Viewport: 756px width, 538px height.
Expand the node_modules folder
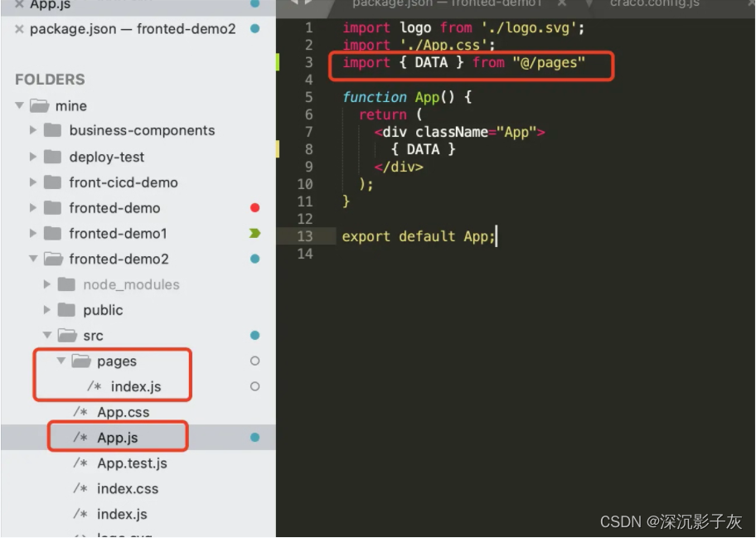(46, 284)
